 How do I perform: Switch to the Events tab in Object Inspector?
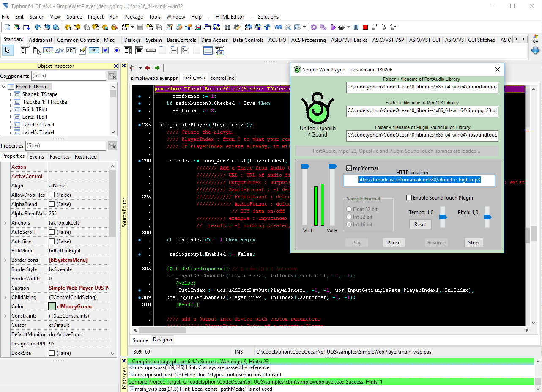[37, 157]
